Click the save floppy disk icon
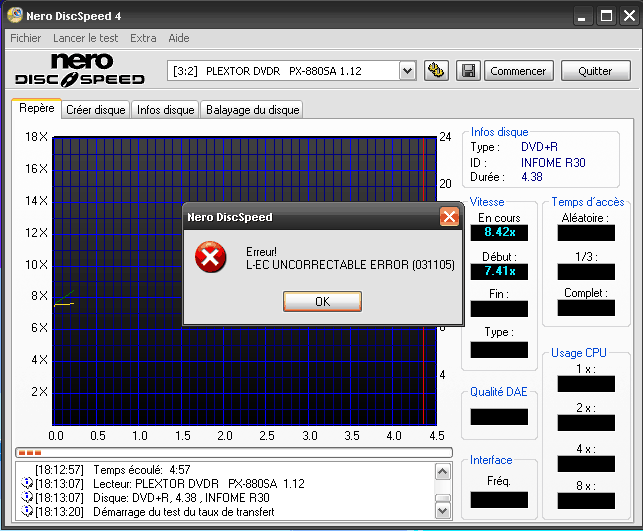643x531 pixels. pyautogui.click(x=468, y=71)
